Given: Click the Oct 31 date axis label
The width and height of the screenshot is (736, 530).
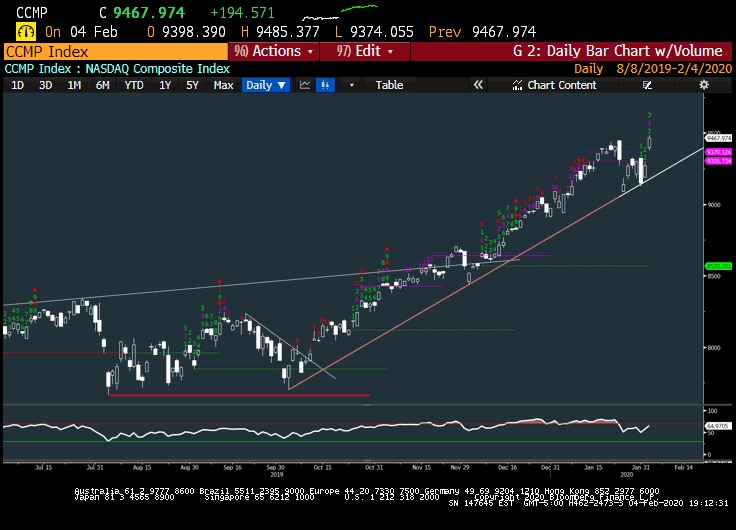Looking at the screenshot, I should (x=374, y=468).
